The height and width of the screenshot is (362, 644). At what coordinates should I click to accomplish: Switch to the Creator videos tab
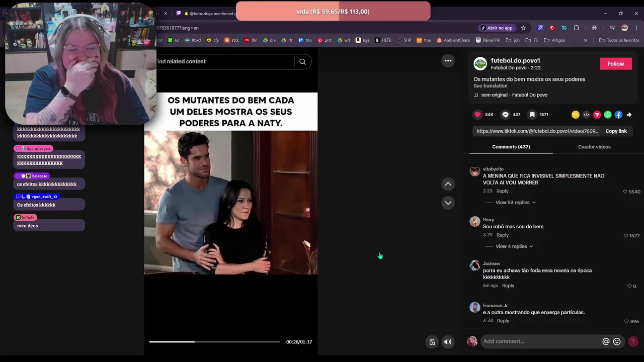coord(594,147)
